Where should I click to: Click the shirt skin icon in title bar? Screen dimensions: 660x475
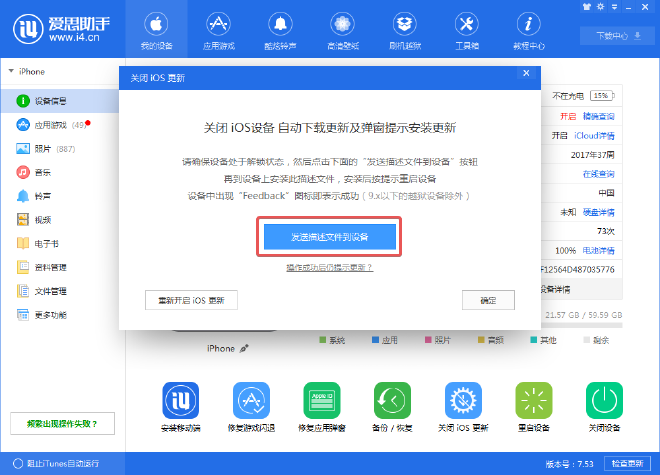(587, 7)
